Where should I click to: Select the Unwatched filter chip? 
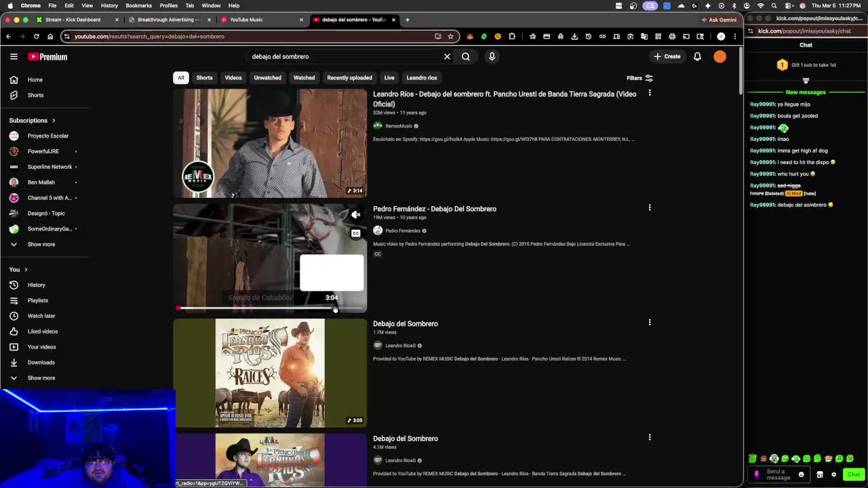point(267,78)
